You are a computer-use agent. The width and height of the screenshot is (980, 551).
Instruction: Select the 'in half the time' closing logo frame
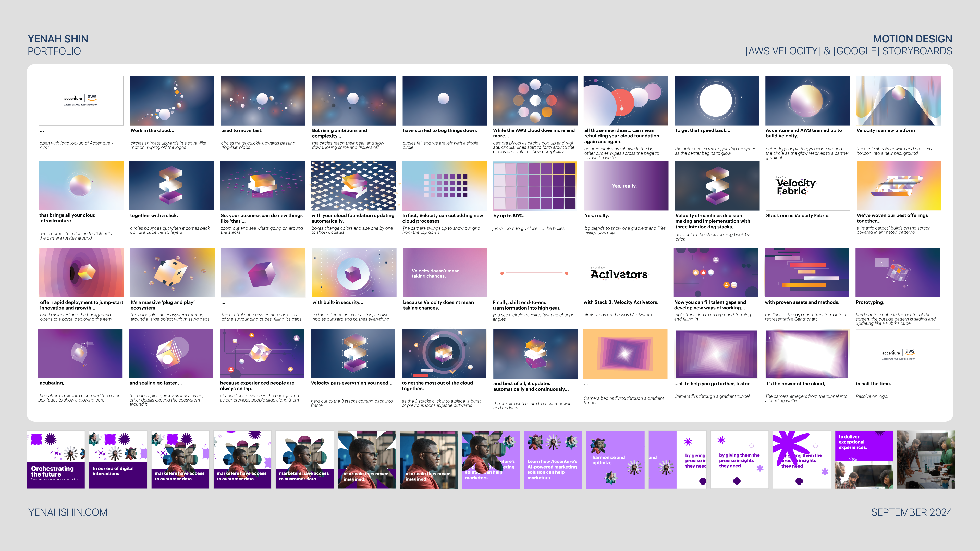(x=898, y=354)
